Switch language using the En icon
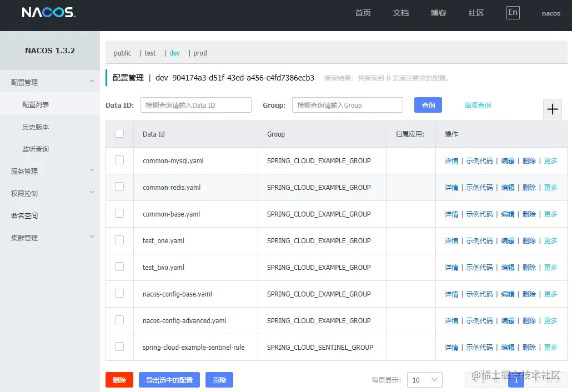The width and height of the screenshot is (572, 392). 512,12
